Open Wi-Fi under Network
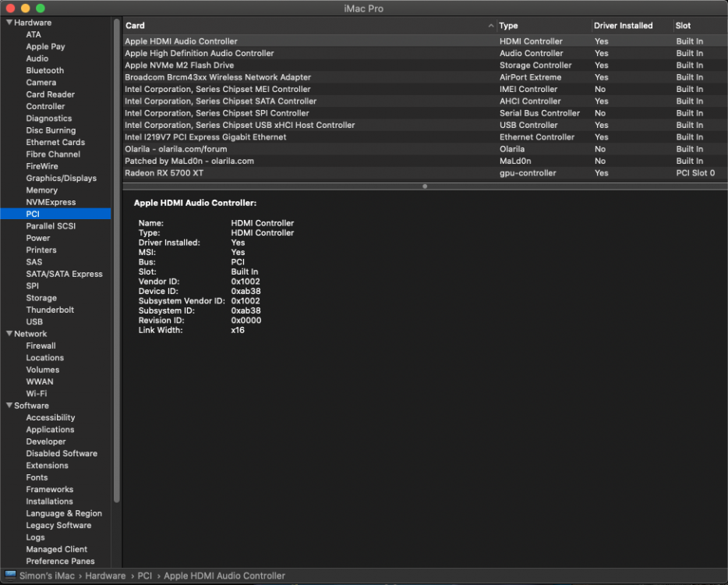This screenshot has height=585, width=728. point(36,394)
